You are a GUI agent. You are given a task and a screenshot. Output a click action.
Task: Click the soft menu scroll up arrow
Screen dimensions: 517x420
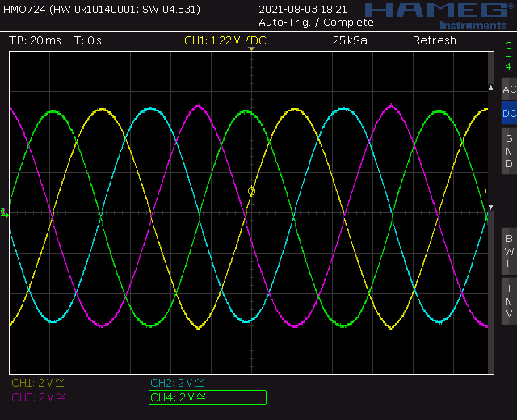[490, 87]
